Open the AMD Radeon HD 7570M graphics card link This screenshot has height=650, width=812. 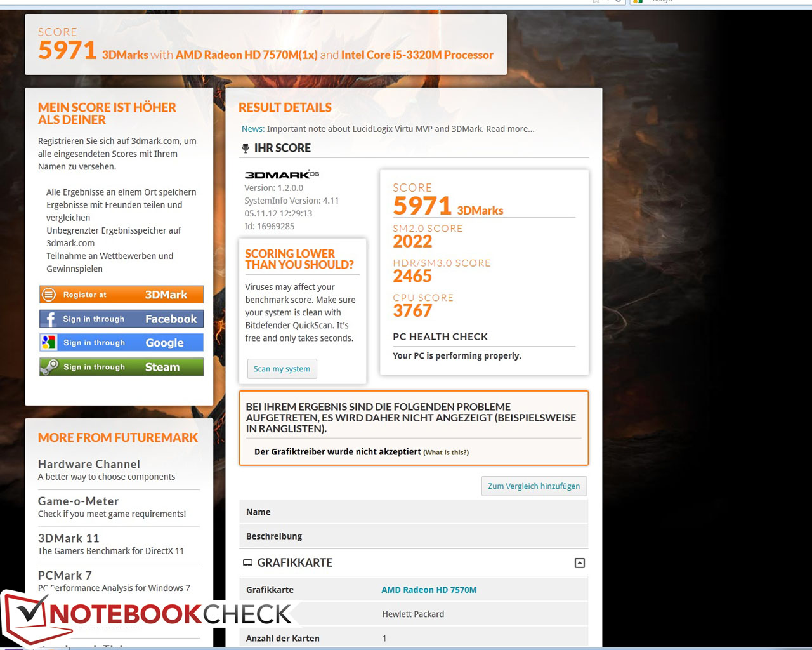click(x=429, y=590)
